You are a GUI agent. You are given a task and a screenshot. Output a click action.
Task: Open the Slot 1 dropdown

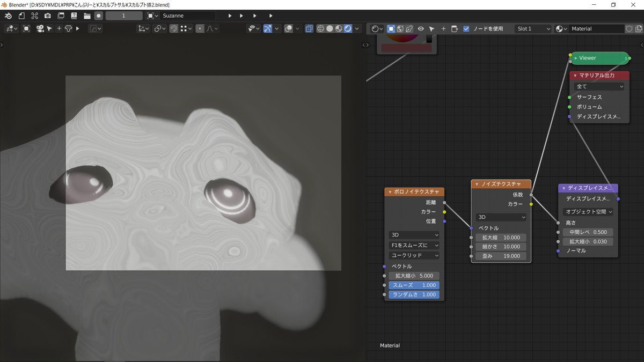(532, 29)
